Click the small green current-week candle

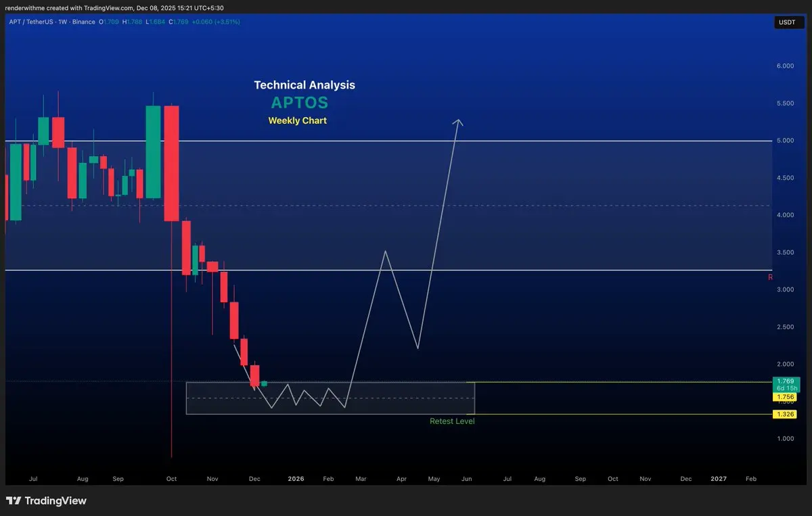pyautogui.click(x=264, y=383)
